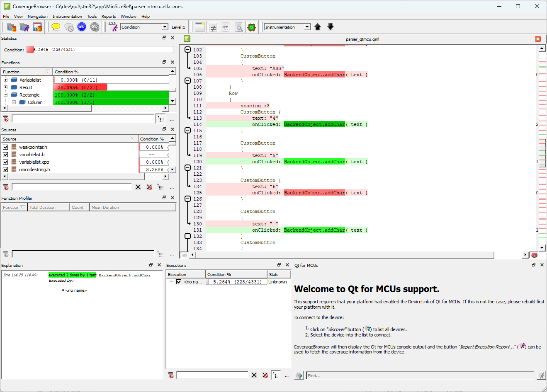547x392 pixels.
Task: Click the Condition coverage progress bar in Statistics
Action: pos(100,50)
